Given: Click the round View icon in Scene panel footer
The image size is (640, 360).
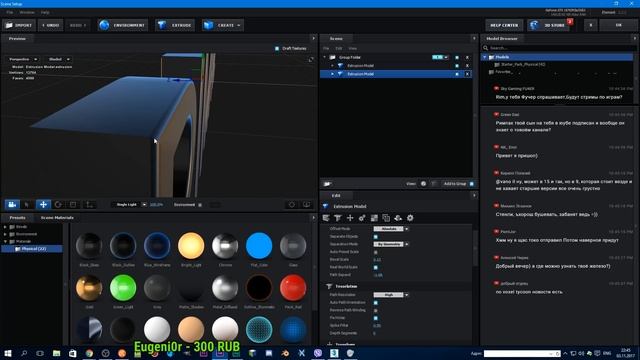Looking at the screenshot, I should click(423, 184).
